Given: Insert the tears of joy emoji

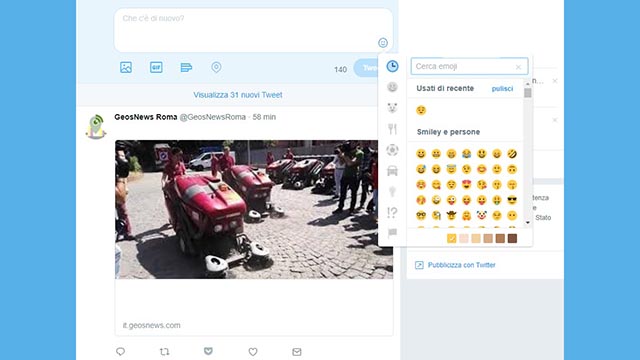Looking at the screenshot, I should point(466,153).
